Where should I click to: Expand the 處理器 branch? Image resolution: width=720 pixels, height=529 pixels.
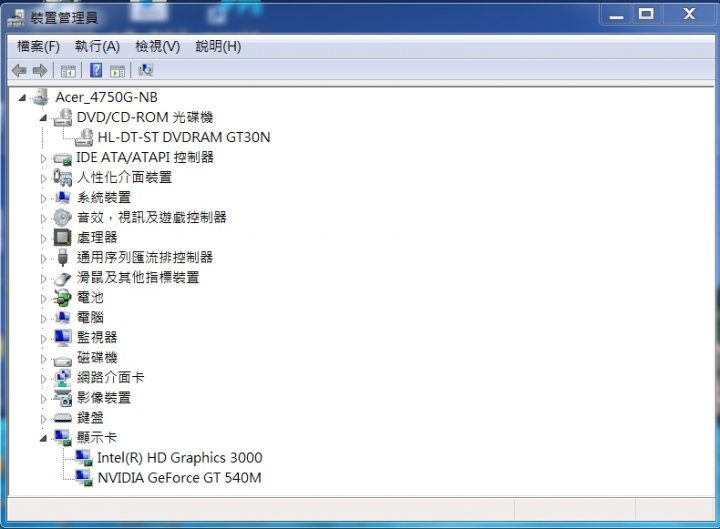44,239
